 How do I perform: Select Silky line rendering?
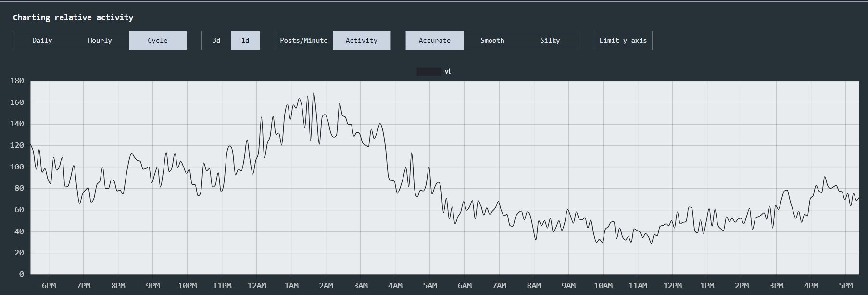click(x=550, y=40)
